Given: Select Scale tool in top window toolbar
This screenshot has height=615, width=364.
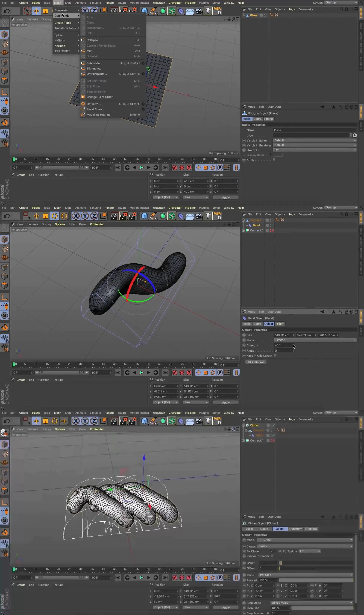Looking at the screenshot, I should click(45, 11).
